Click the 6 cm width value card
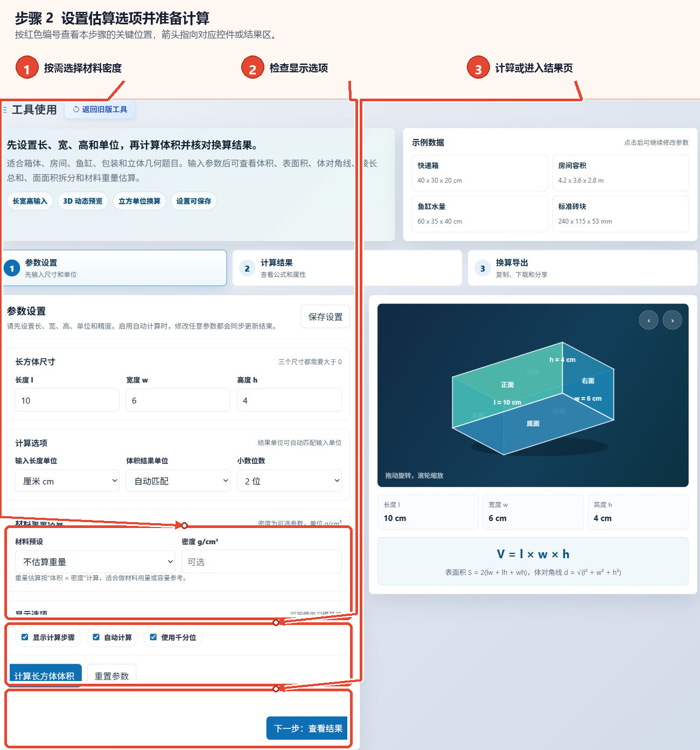The height and width of the screenshot is (750, 700). point(533,512)
